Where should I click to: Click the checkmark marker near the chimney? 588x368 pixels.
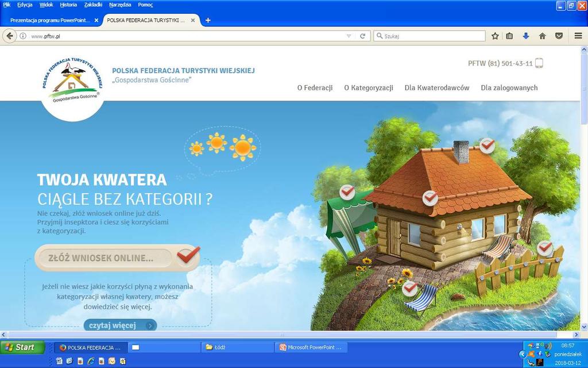[487, 145]
